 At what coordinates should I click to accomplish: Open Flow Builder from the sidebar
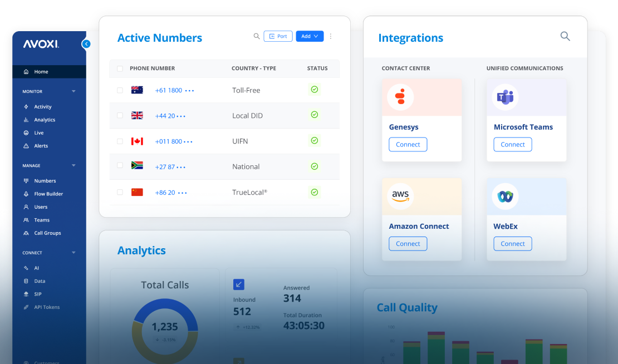click(x=48, y=194)
